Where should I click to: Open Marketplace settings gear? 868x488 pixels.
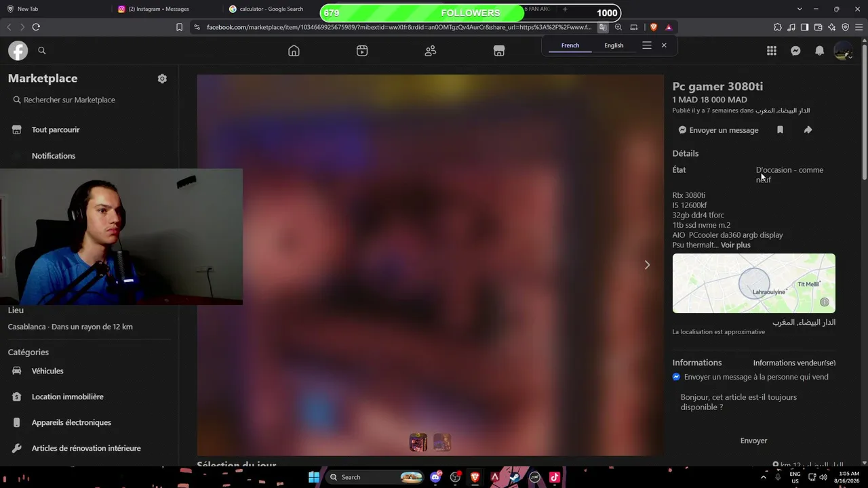click(x=162, y=79)
